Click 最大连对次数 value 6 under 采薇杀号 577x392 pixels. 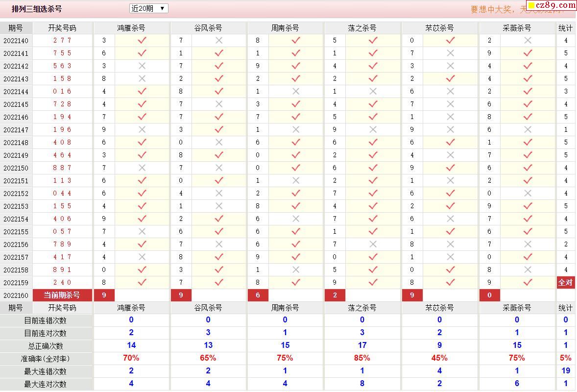(517, 384)
